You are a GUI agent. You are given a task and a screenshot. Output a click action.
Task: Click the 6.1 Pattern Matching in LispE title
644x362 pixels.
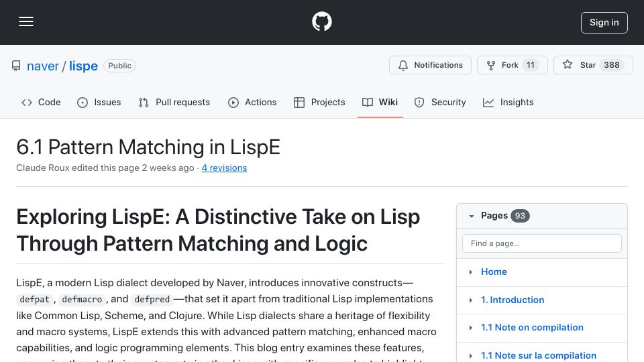(x=148, y=147)
